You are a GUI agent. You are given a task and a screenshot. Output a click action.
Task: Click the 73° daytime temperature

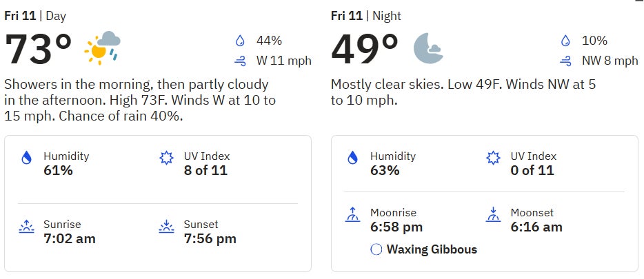point(39,49)
